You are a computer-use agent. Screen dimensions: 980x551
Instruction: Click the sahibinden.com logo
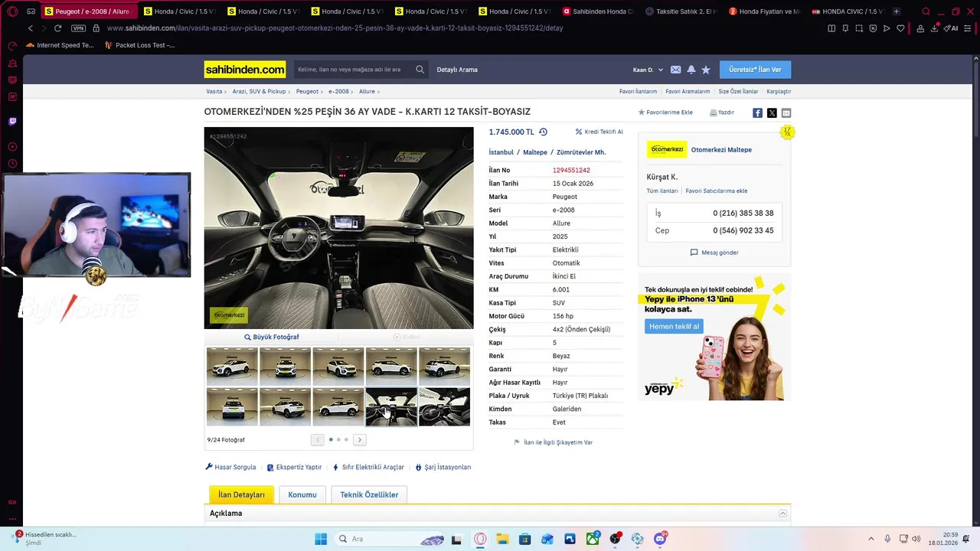coord(245,70)
